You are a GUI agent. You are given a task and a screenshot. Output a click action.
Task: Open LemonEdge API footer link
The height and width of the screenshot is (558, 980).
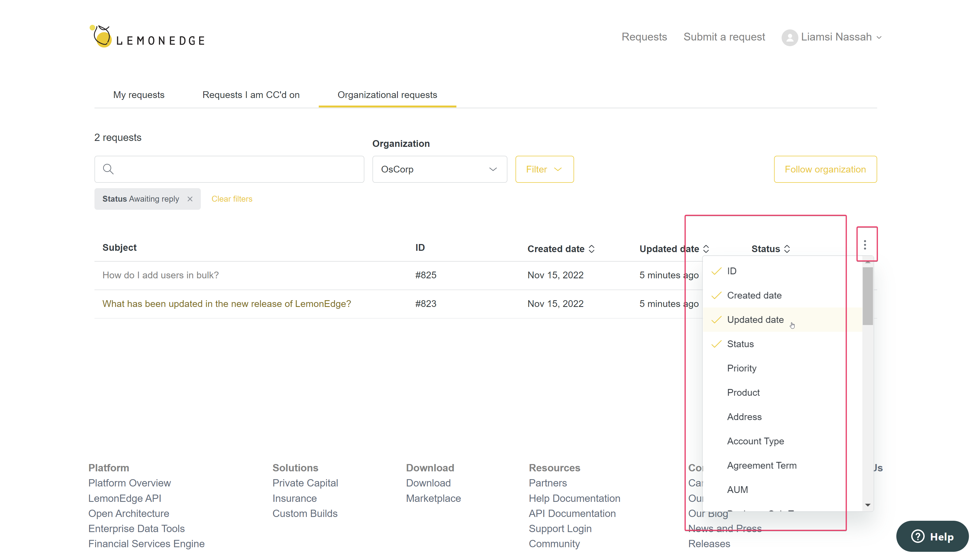(x=124, y=498)
